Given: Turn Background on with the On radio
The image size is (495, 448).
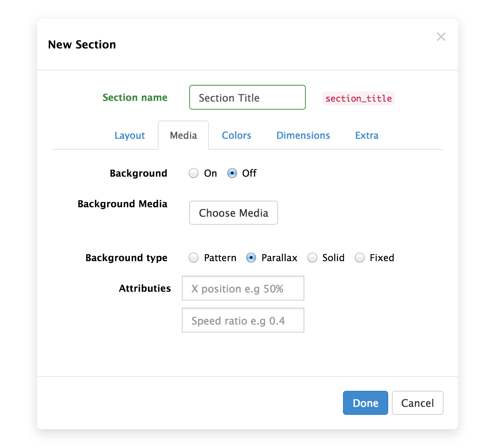Looking at the screenshot, I should tap(194, 173).
